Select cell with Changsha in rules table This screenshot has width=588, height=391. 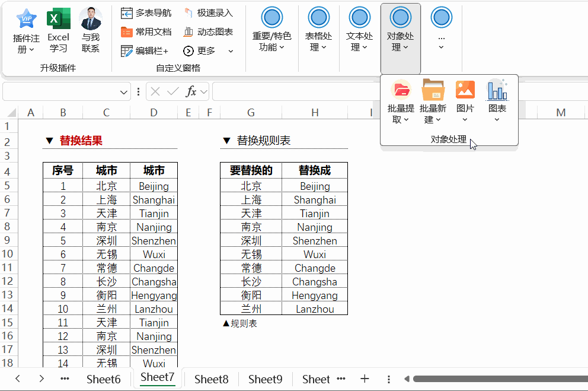coord(315,281)
